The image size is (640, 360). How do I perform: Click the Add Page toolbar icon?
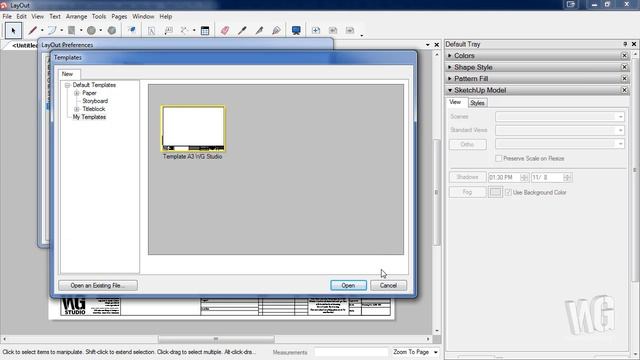point(316,31)
